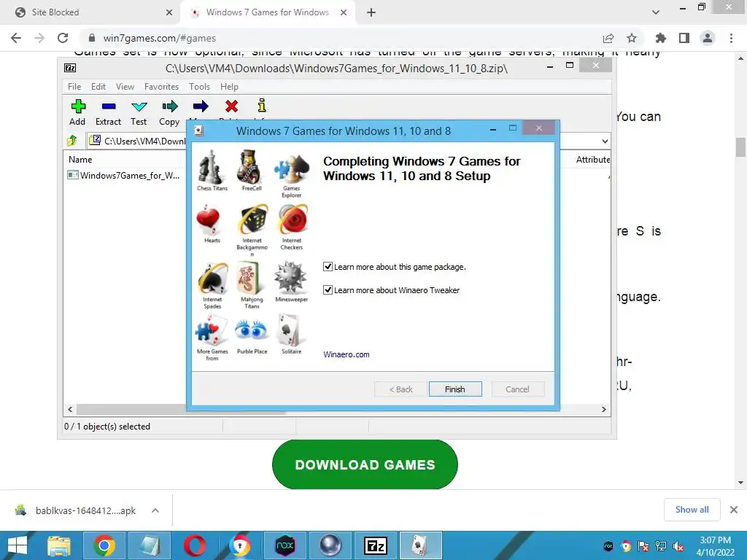Open the View menu in 7-Zip
This screenshot has width=747, height=560.
click(125, 87)
